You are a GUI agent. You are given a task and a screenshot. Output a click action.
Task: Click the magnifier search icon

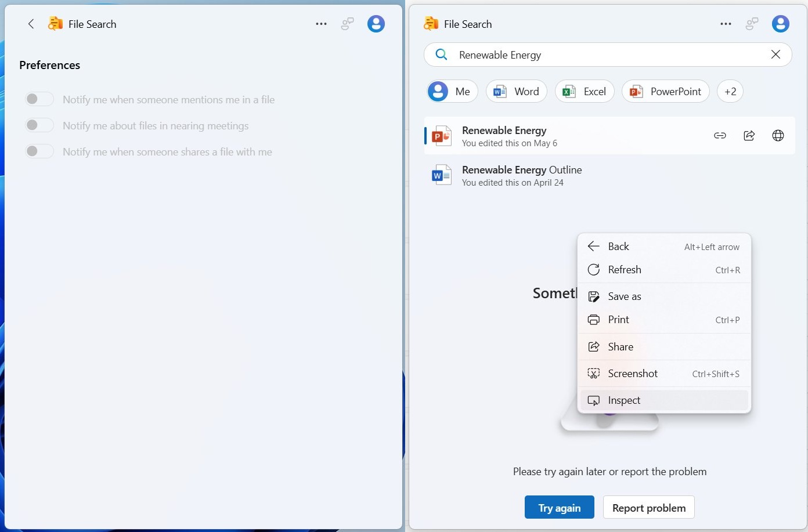[441, 55]
